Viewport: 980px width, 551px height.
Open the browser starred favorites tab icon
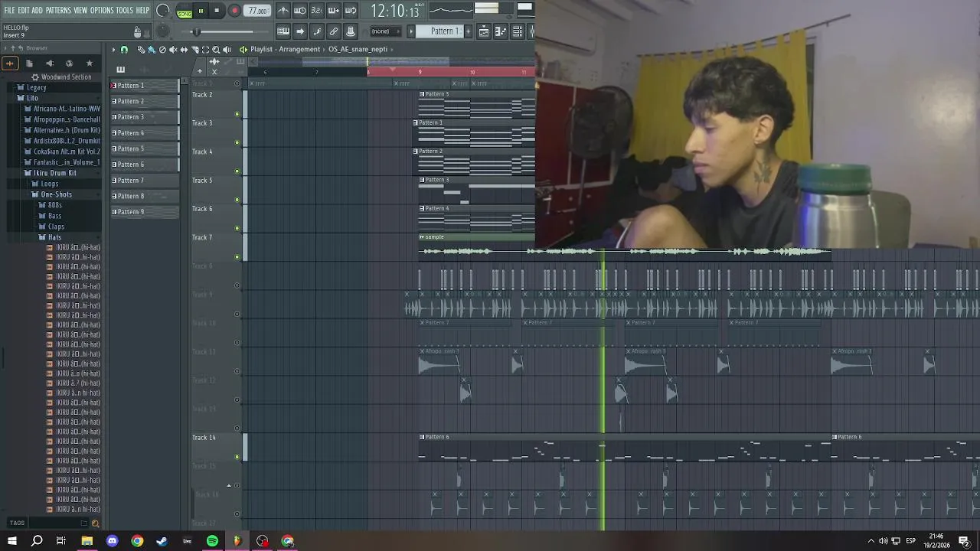(x=89, y=63)
